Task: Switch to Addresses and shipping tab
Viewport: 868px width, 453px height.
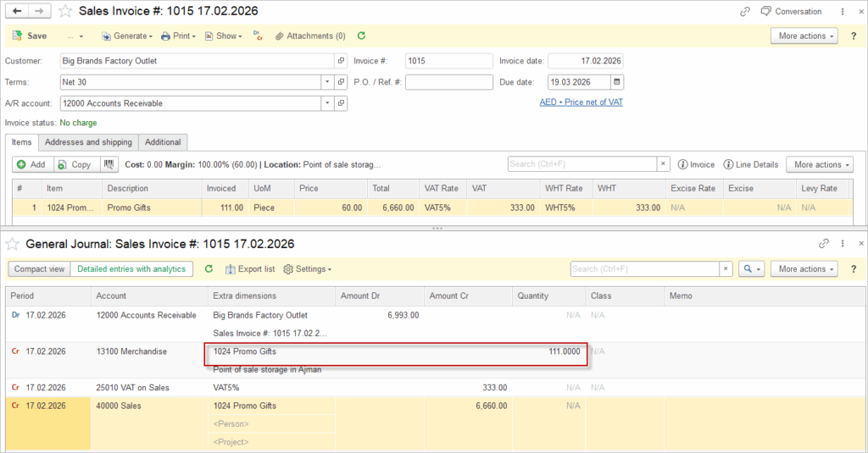Action: pos(88,142)
